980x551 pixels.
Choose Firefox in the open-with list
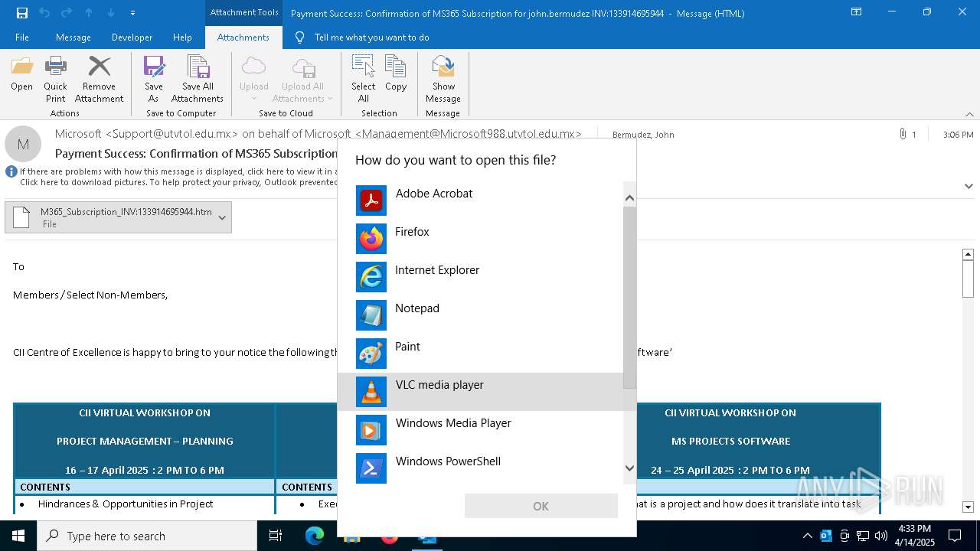click(x=480, y=239)
